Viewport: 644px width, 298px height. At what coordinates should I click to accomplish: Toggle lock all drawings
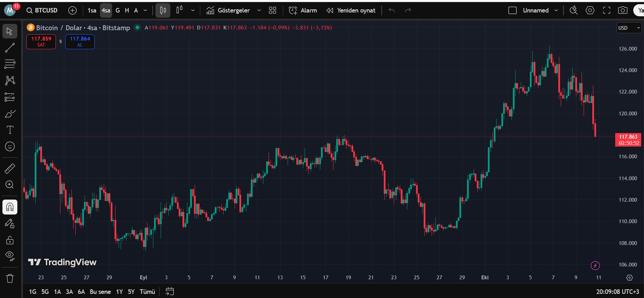click(x=10, y=240)
